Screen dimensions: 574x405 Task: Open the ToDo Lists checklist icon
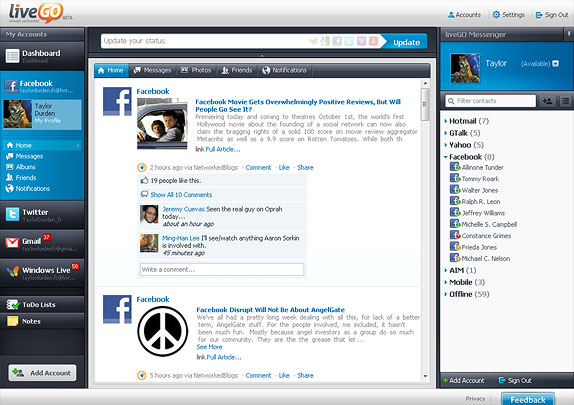tap(12, 304)
